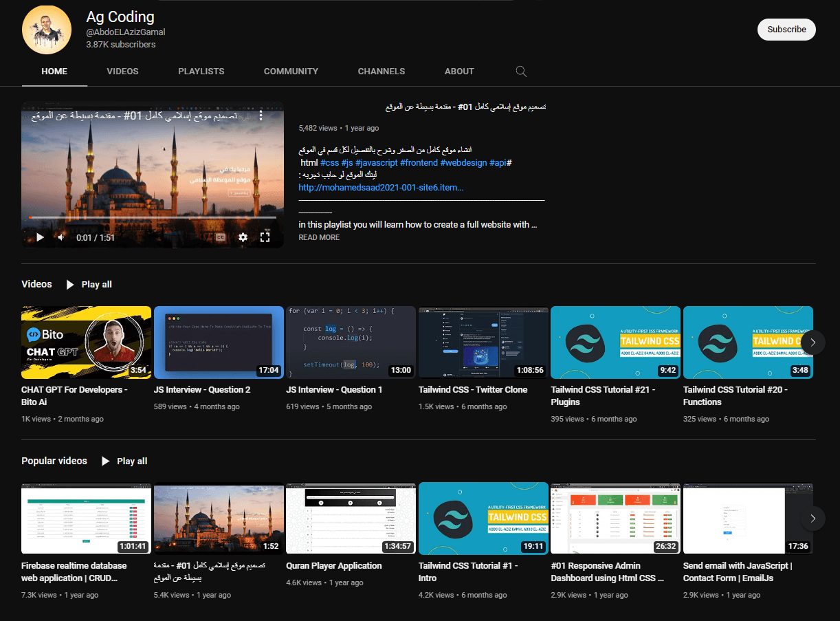Open the video player settings gear
The image size is (840, 621).
(243, 237)
